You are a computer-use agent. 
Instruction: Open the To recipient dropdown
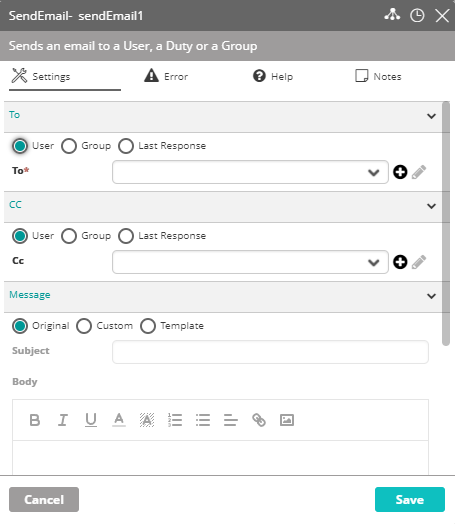pyautogui.click(x=250, y=172)
